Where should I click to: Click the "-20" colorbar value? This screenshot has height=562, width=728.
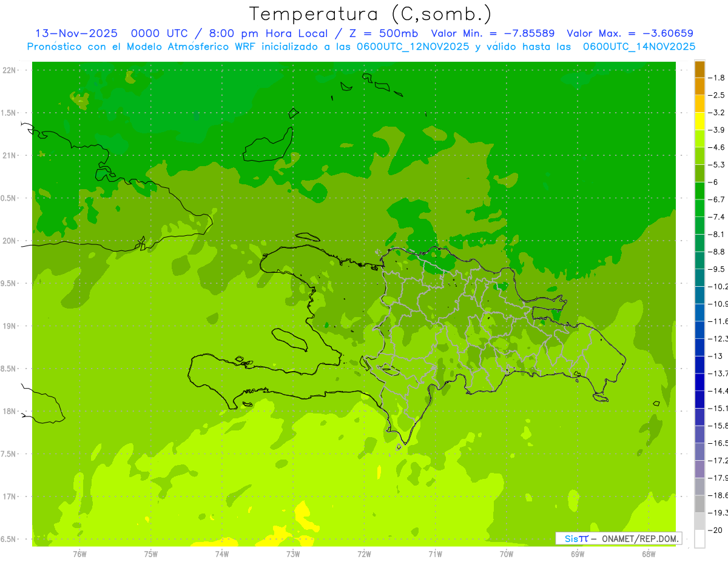click(x=715, y=530)
